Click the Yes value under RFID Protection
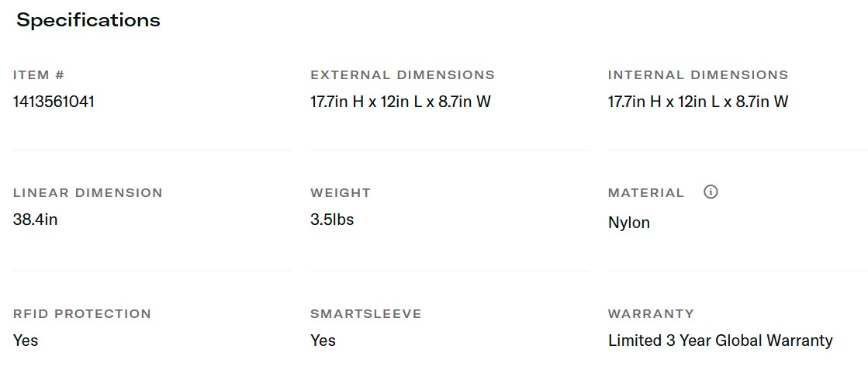 click(x=26, y=340)
